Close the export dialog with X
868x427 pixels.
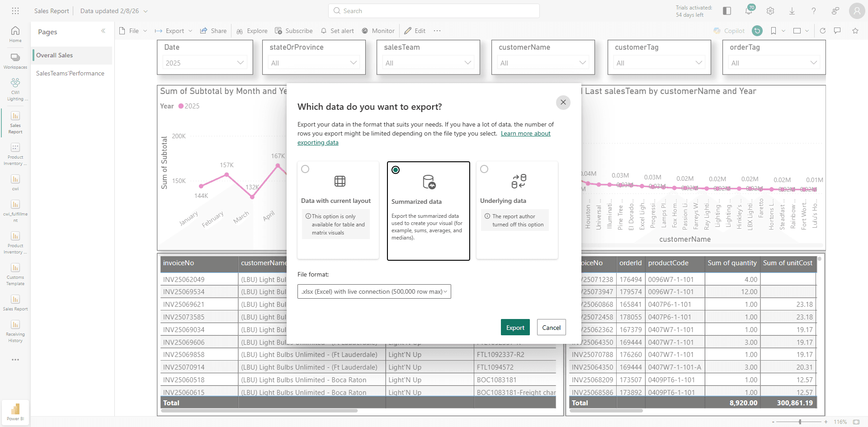pyautogui.click(x=563, y=102)
